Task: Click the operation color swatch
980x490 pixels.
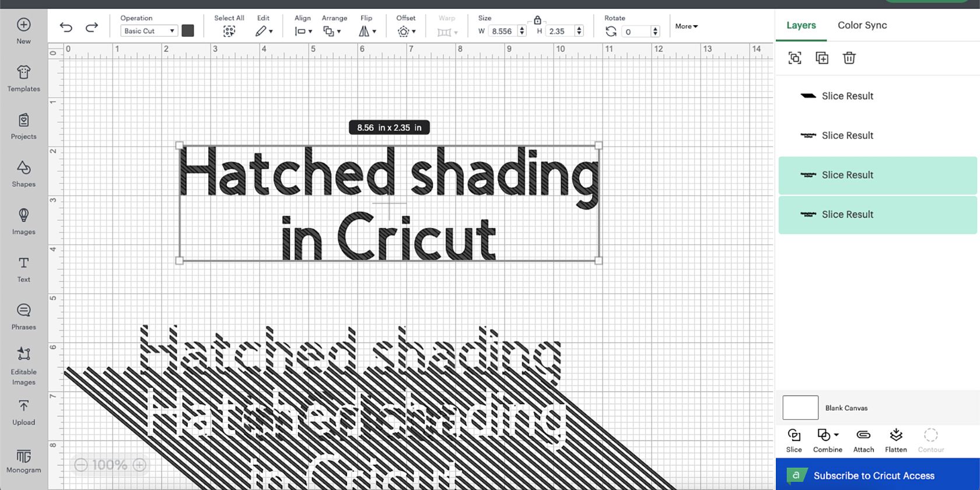Action: pyautogui.click(x=188, y=31)
